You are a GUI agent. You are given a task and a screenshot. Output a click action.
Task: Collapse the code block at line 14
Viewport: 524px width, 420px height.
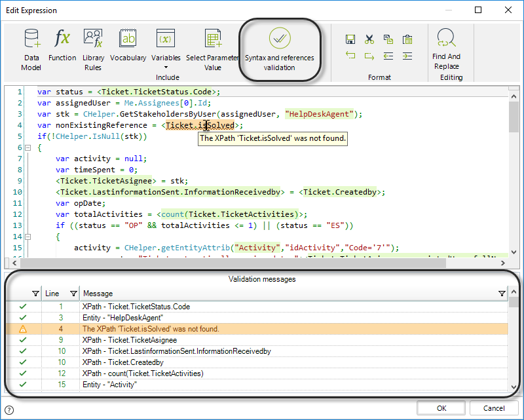[x=28, y=237]
